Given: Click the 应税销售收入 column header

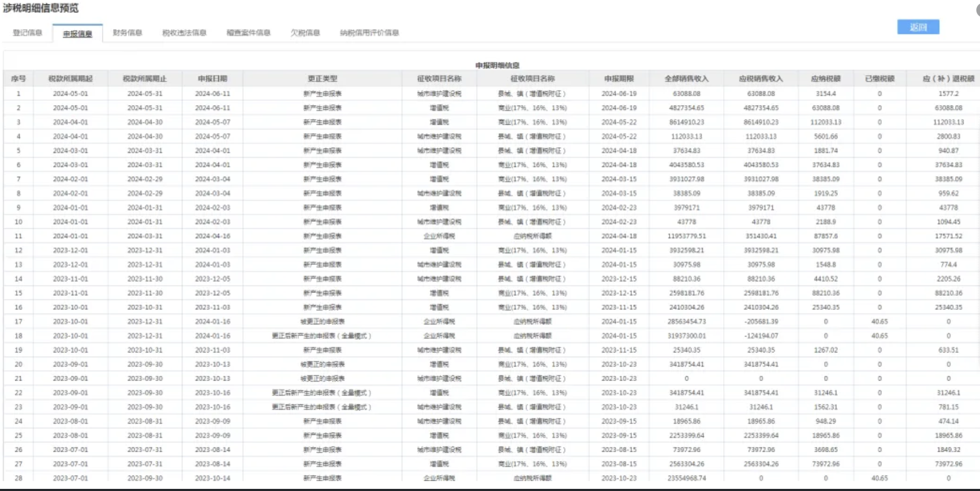Looking at the screenshot, I should [760, 79].
